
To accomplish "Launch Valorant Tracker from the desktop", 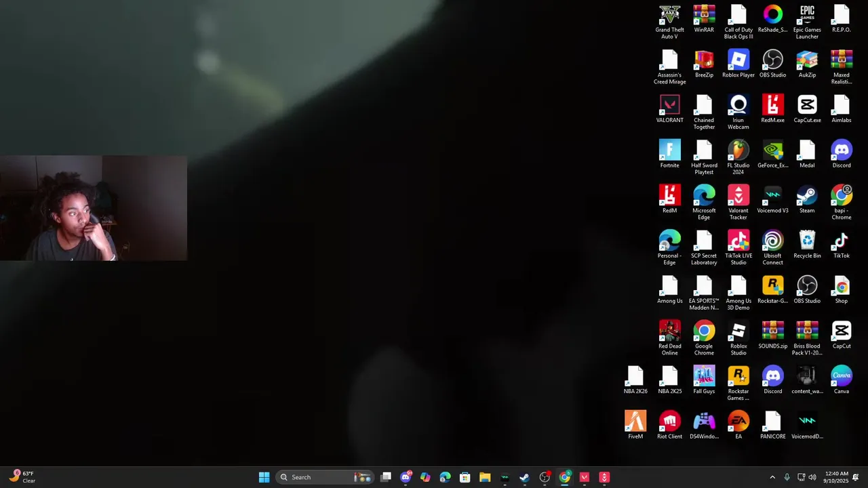I will click(738, 203).
